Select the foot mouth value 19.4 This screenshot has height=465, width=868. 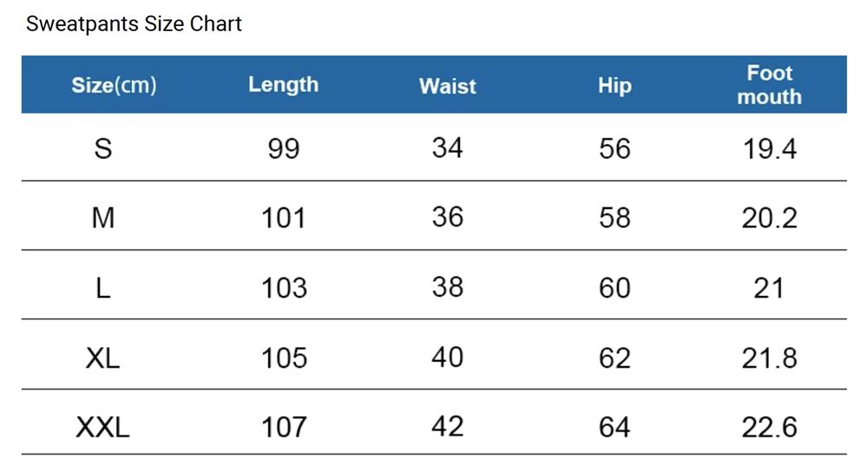(769, 148)
